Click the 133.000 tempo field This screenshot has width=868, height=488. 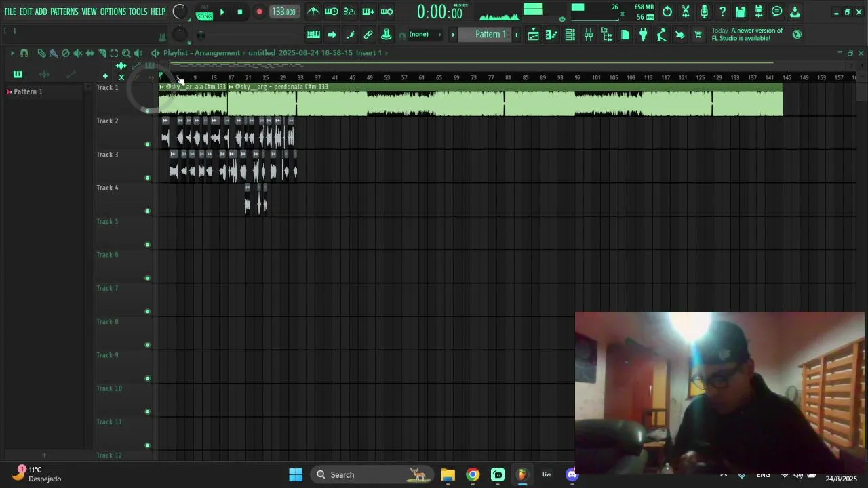point(283,12)
